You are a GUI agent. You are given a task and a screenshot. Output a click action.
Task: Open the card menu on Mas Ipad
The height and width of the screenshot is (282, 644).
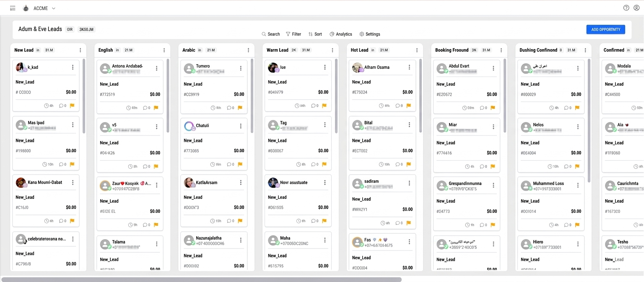[73, 125]
